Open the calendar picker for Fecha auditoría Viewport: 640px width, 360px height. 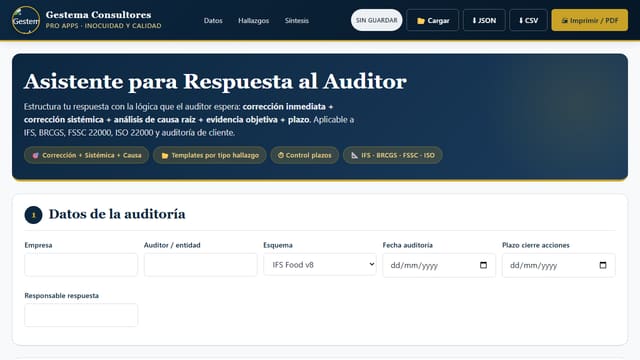(483, 265)
